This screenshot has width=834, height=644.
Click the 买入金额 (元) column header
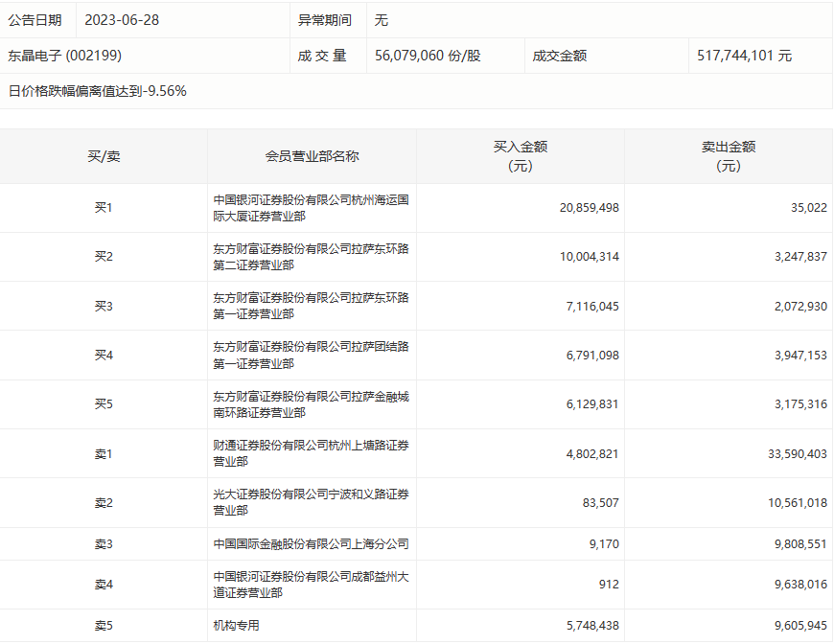tap(521, 156)
